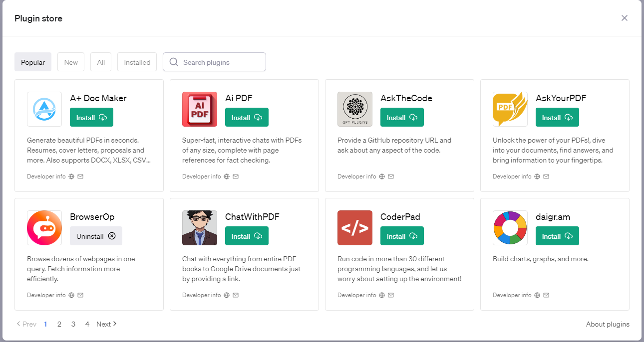Click the AskTheCode title text
Viewport: 644px width, 342px height.
[x=406, y=98]
